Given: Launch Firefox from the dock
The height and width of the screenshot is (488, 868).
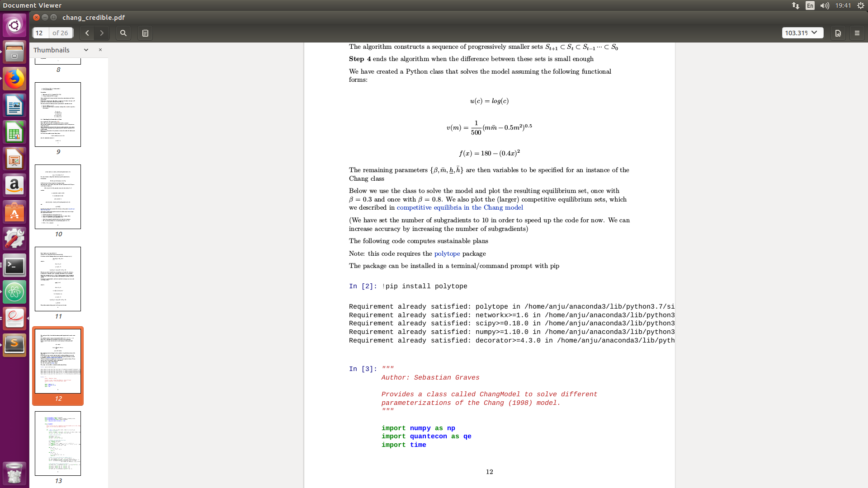Looking at the screenshot, I should (x=14, y=78).
